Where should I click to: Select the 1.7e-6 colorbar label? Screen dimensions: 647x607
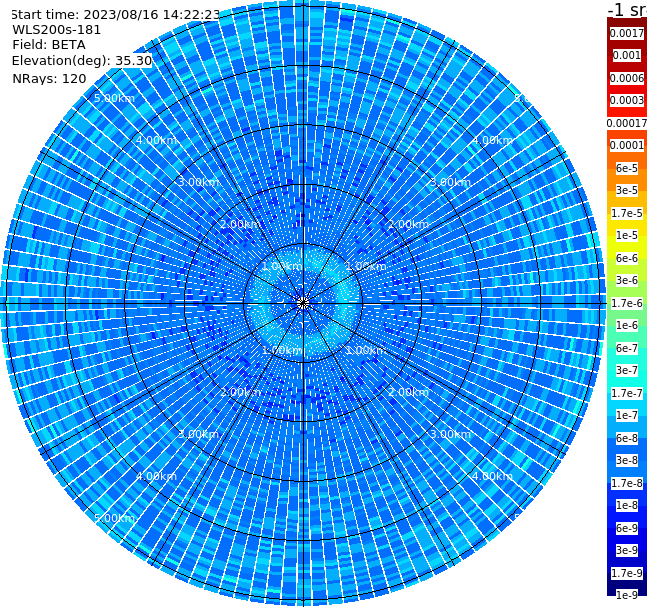coord(627,303)
